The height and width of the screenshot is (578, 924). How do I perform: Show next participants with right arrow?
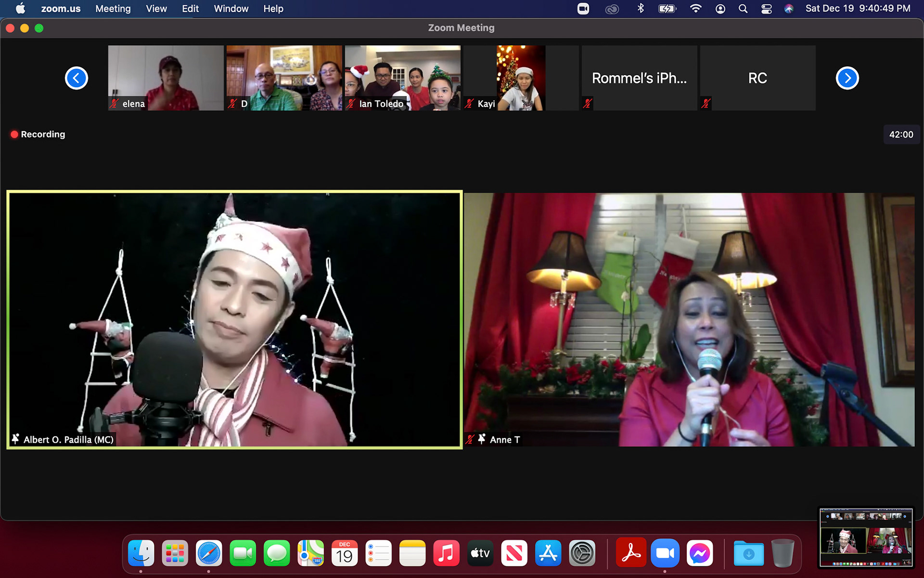(x=847, y=78)
